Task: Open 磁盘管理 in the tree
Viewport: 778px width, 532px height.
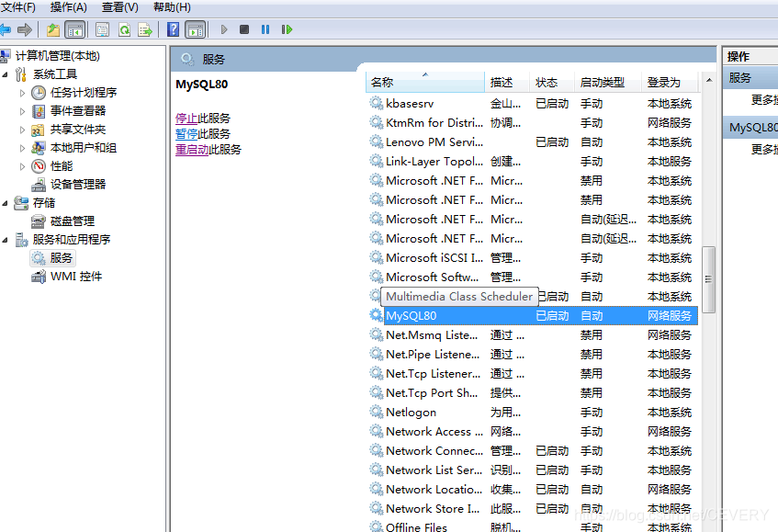Action: tap(73, 221)
